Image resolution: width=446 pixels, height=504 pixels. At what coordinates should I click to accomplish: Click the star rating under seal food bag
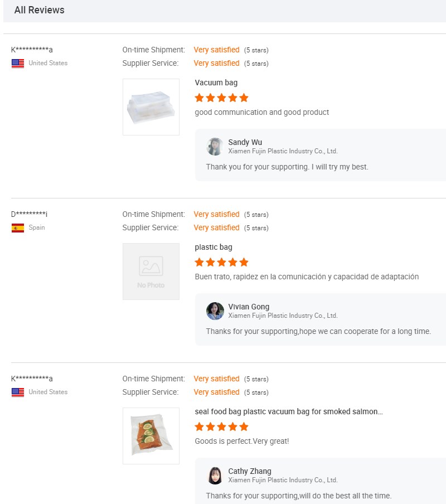pyautogui.click(x=221, y=427)
